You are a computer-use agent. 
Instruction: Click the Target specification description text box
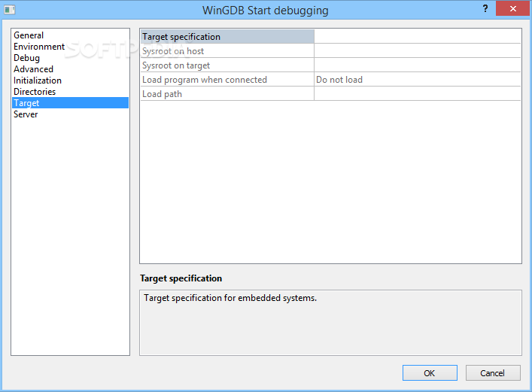coord(330,323)
